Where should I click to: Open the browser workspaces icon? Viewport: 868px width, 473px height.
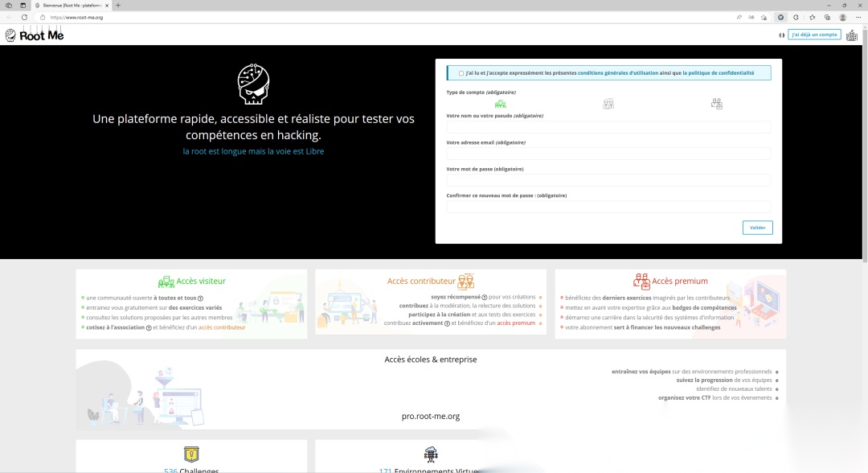[8, 6]
